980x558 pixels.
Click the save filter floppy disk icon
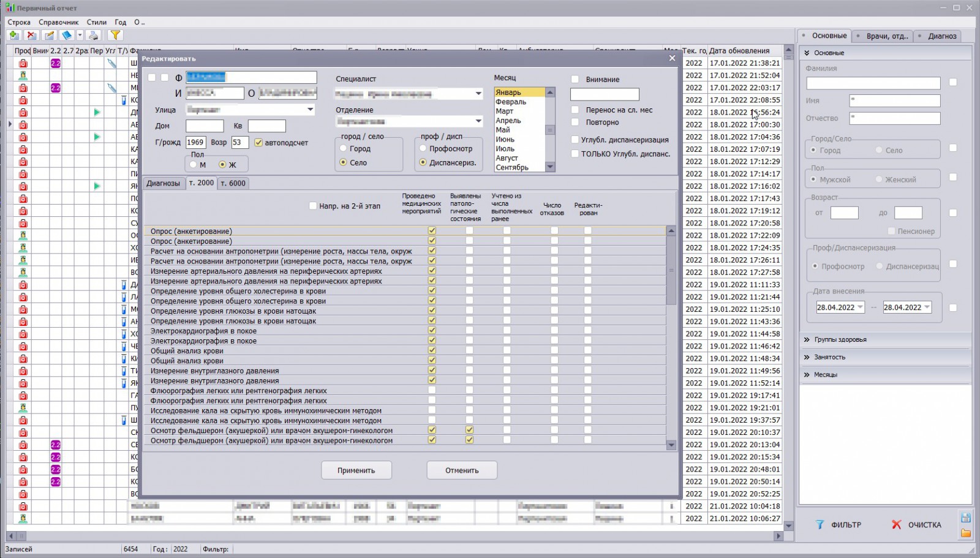click(x=966, y=518)
